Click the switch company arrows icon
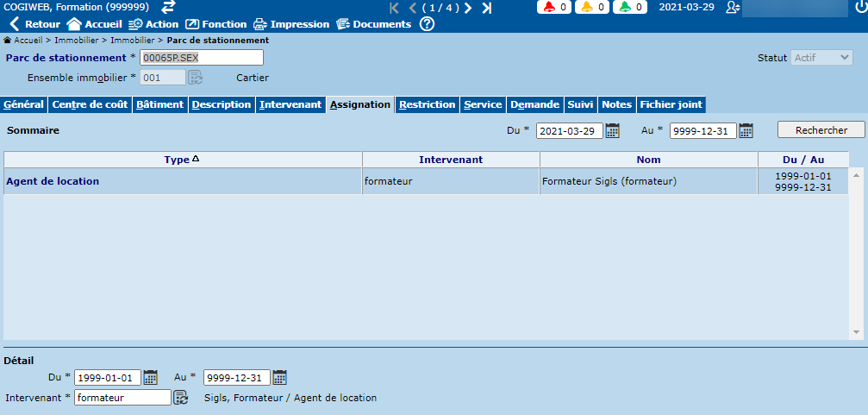 coord(169,7)
